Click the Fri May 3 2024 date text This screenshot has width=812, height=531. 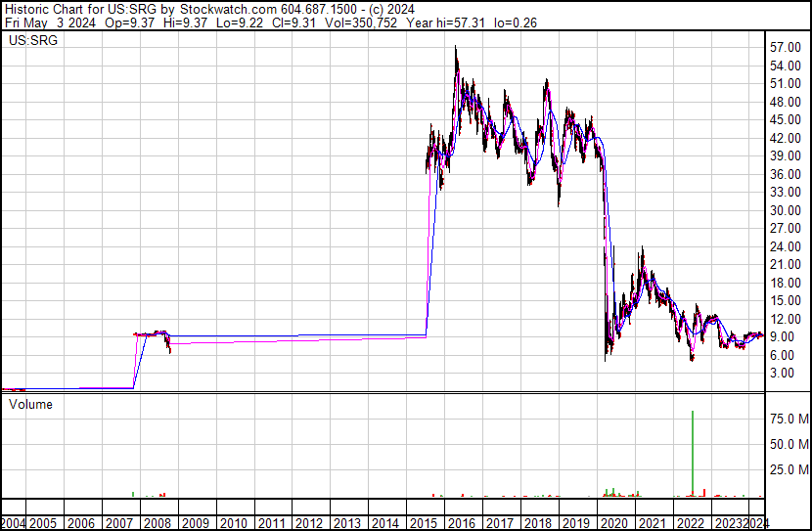coord(50,22)
